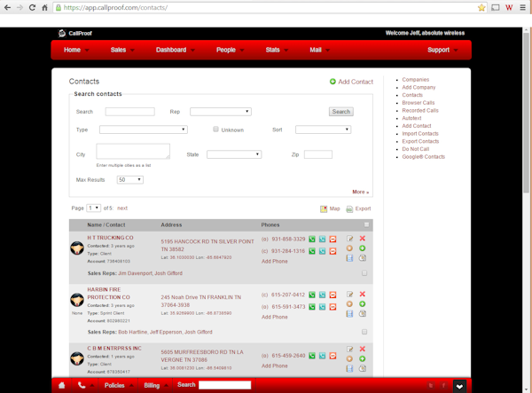The image size is (532, 393).
Task: Click the City text area
Action: (x=133, y=152)
